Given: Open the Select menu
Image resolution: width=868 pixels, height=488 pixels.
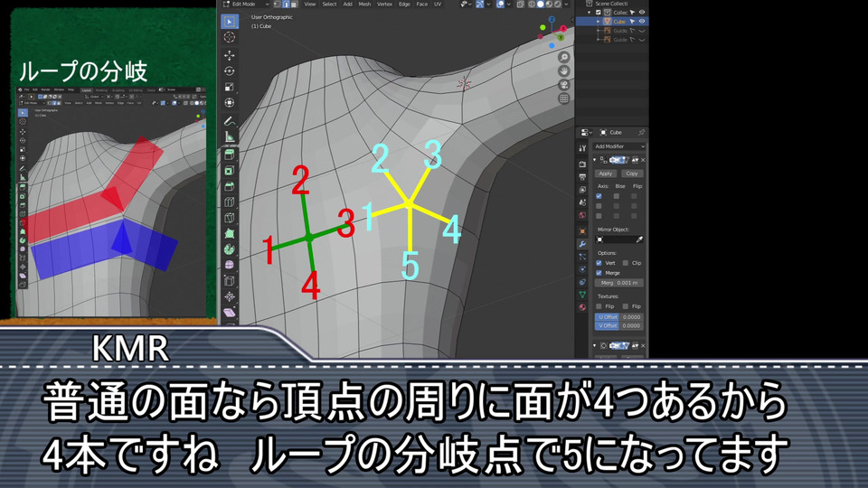Looking at the screenshot, I should pos(329,4).
